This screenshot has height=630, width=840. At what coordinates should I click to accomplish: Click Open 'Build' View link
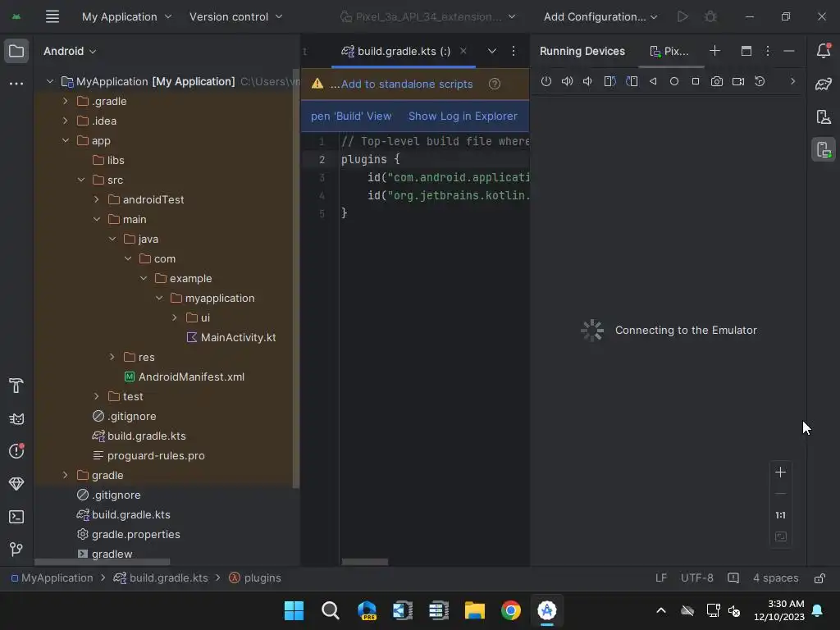pos(351,116)
